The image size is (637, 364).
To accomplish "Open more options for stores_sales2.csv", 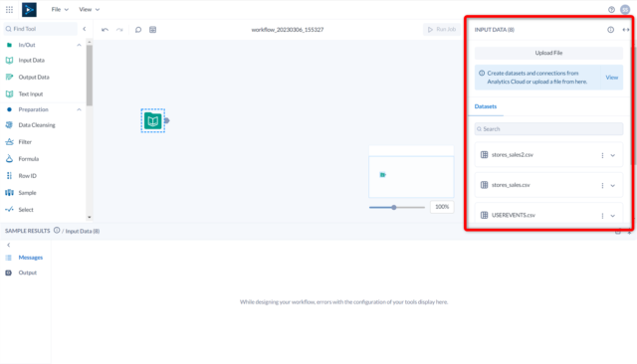I will (x=602, y=155).
